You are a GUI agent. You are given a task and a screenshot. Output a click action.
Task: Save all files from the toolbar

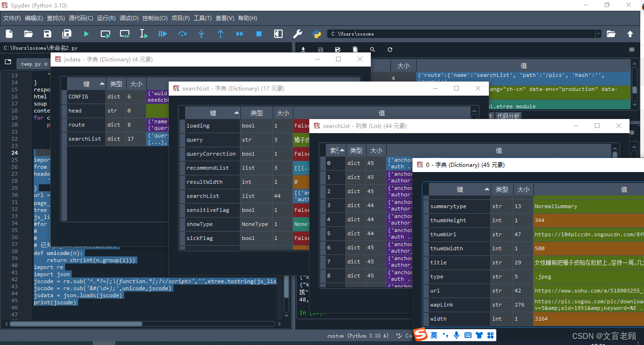67,34
